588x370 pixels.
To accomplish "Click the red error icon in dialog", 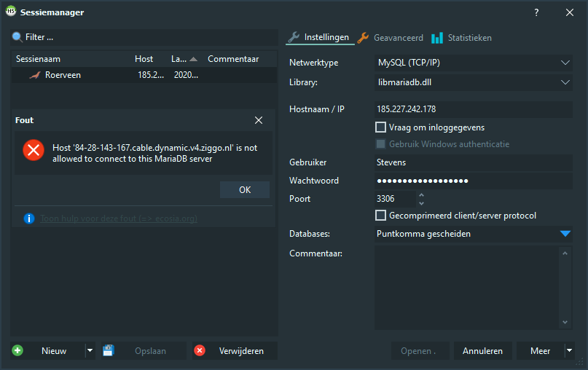I will (34, 150).
